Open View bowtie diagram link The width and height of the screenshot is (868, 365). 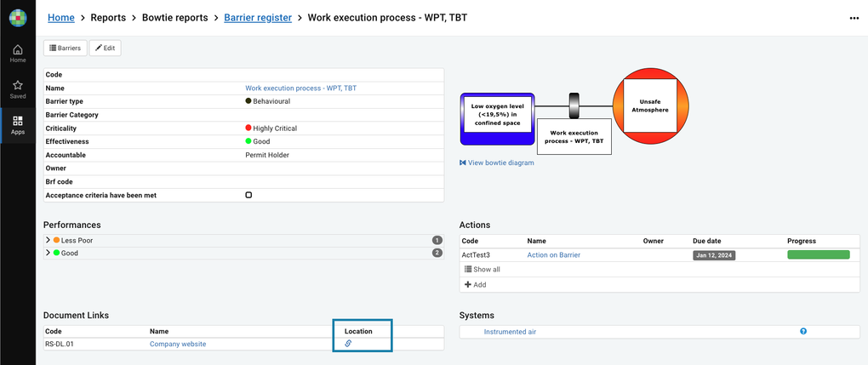[500, 163]
